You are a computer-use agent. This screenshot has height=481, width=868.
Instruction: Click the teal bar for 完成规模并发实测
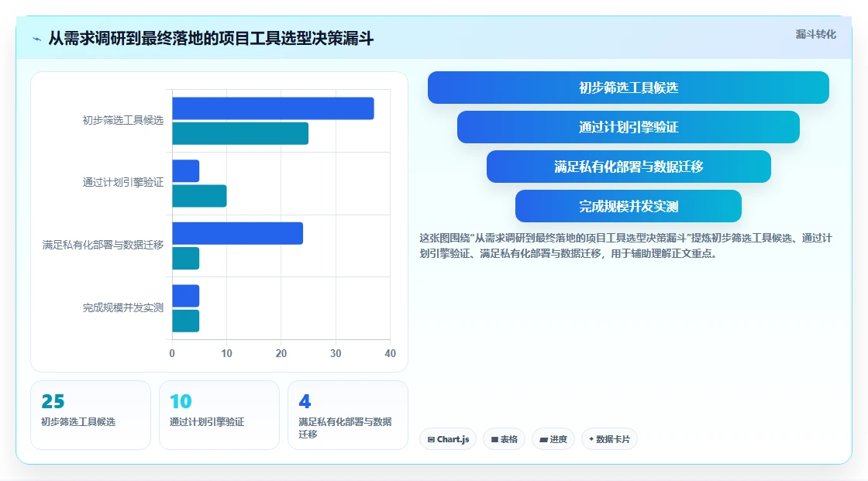[x=185, y=321]
